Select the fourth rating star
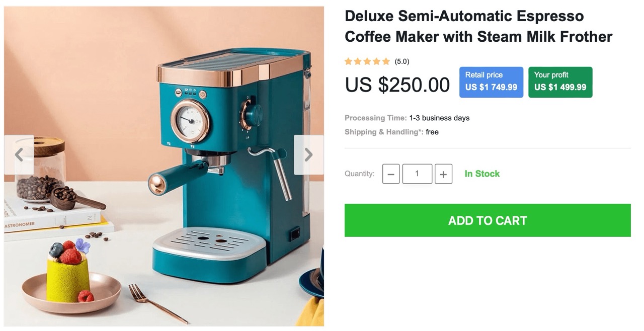Screen dimensions: 644x331 (x=376, y=61)
